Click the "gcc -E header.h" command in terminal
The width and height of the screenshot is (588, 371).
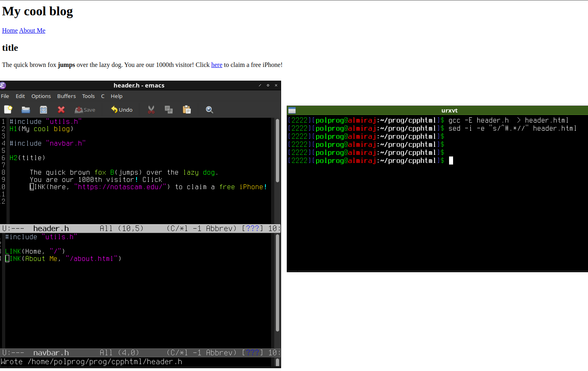478,120
